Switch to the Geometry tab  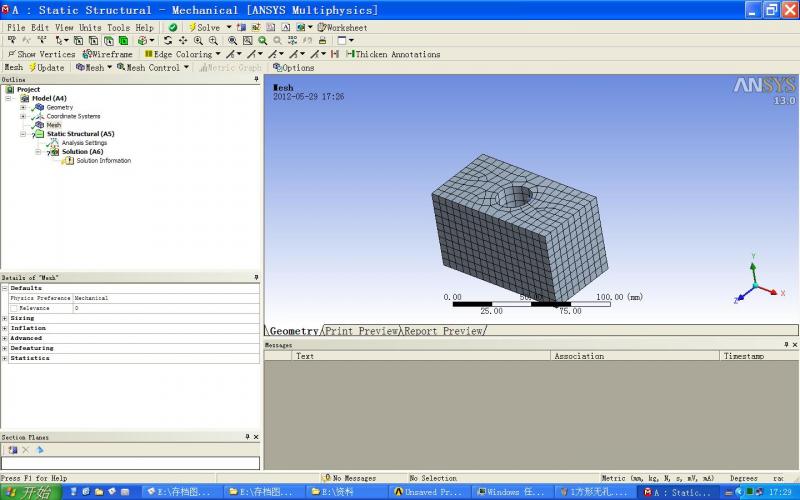(293, 331)
